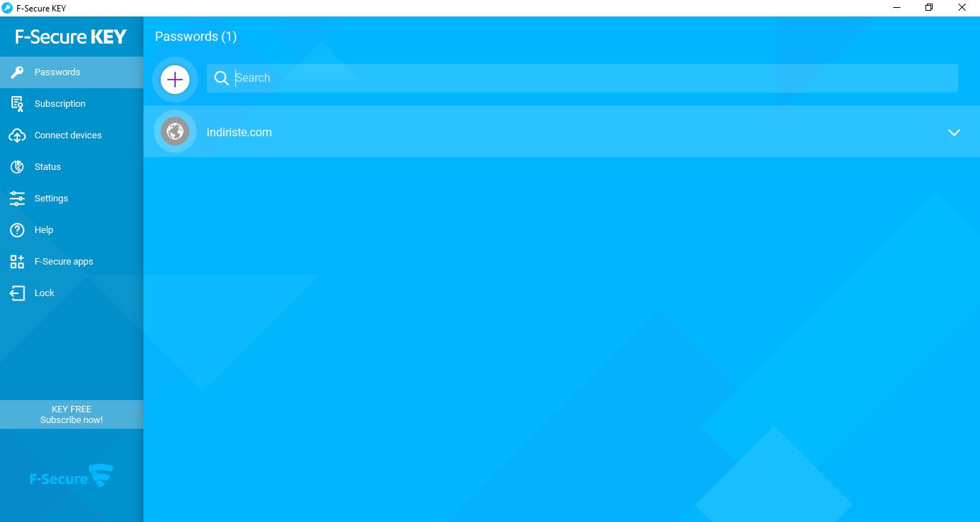The height and width of the screenshot is (522, 980).
Task: Click the Passwords (1) heading
Action: (196, 37)
